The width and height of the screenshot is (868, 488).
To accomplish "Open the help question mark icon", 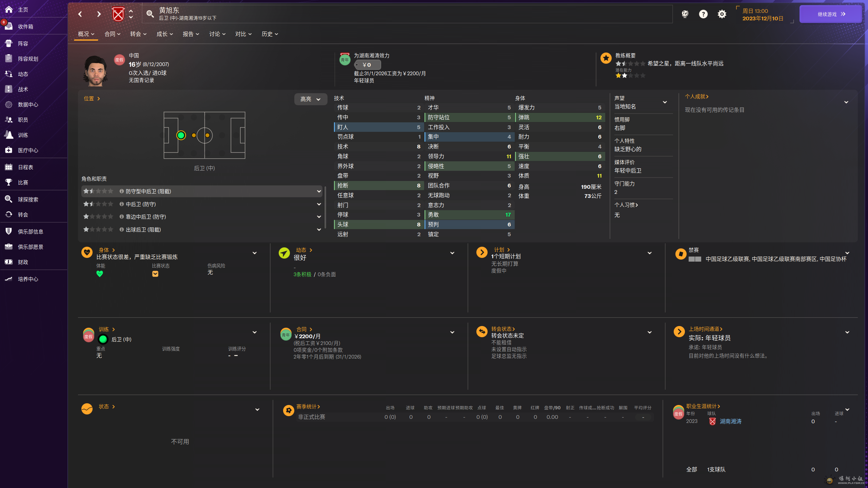I will click(x=703, y=14).
